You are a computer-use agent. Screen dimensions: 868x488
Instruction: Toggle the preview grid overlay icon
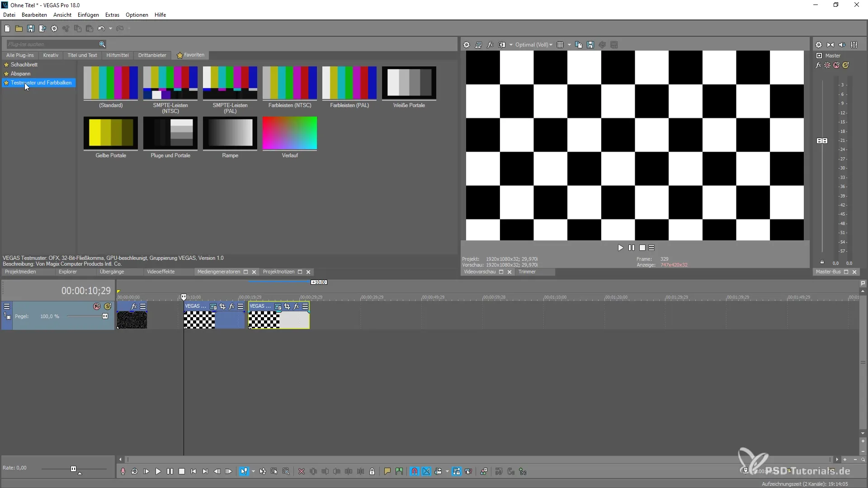coord(560,45)
